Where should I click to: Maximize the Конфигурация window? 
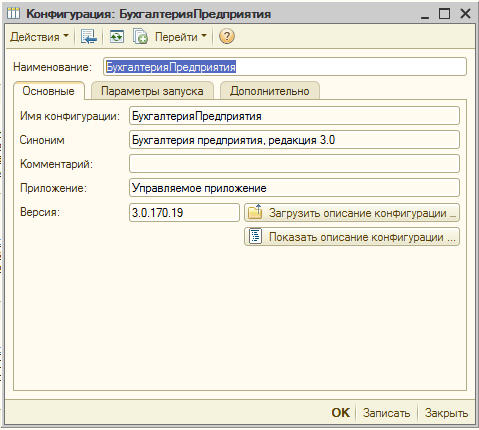tap(444, 14)
